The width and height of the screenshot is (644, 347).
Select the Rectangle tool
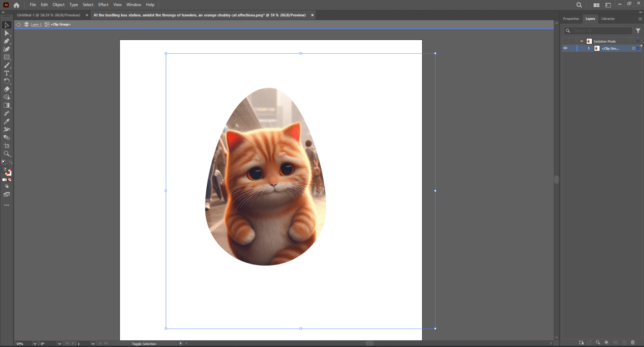(7, 57)
